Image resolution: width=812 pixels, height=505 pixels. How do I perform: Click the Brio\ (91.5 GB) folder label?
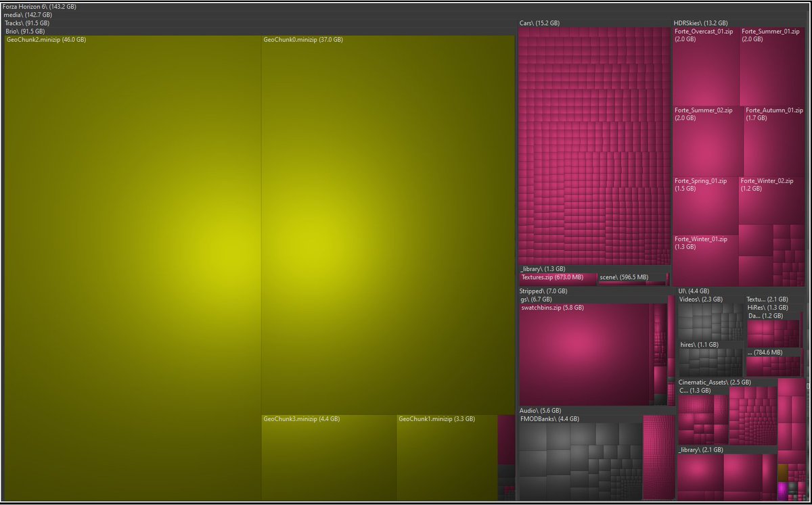point(26,31)
